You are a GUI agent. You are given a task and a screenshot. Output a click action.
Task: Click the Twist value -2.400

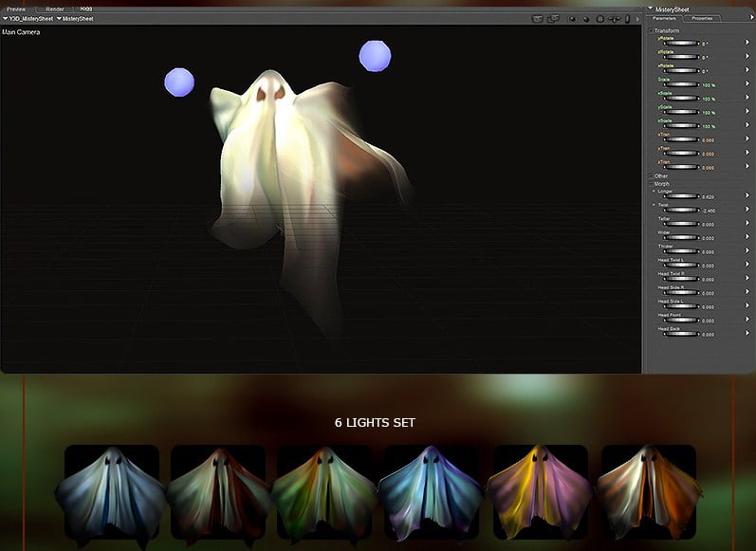point(709,211)
